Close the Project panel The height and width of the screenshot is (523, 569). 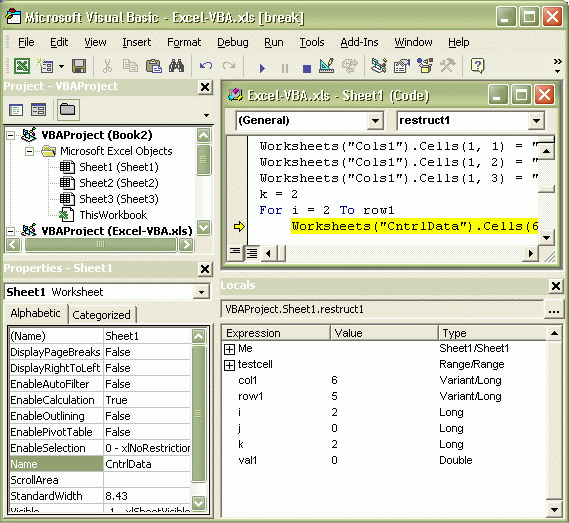(x=205, y=87)
